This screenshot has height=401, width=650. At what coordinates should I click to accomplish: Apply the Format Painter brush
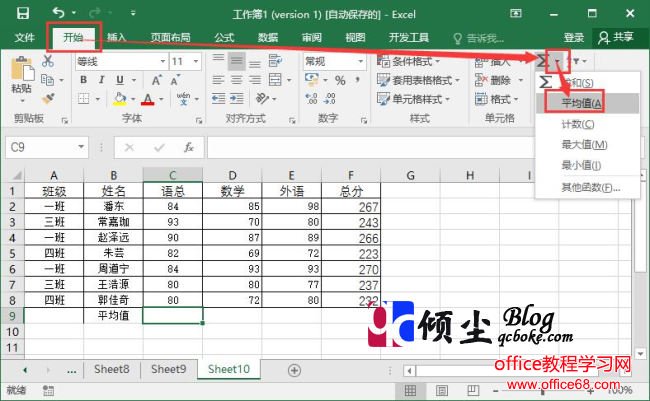pos(48,99)
